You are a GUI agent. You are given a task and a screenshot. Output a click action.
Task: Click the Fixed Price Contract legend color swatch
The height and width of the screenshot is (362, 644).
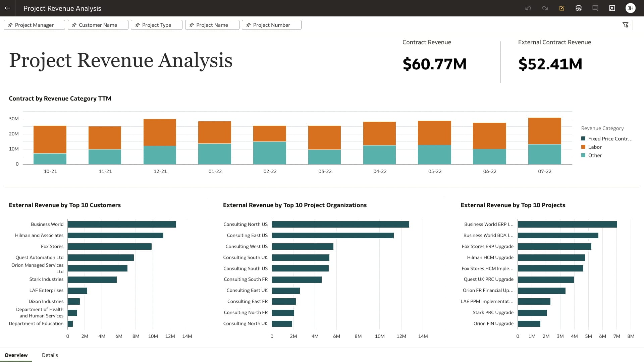coord(583,138)
